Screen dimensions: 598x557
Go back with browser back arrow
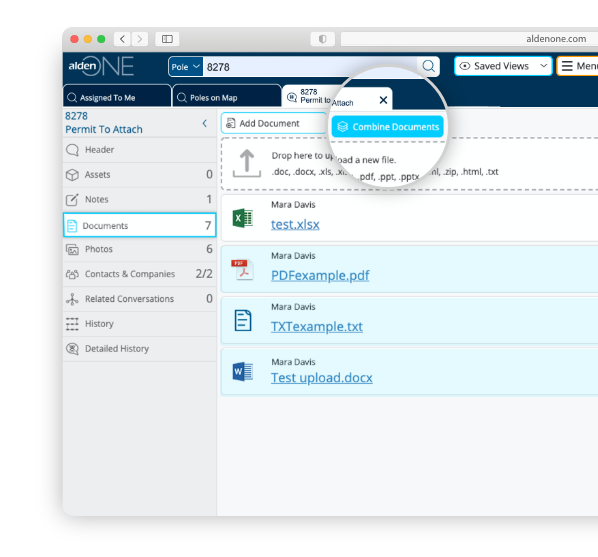[x=122, y=39]
